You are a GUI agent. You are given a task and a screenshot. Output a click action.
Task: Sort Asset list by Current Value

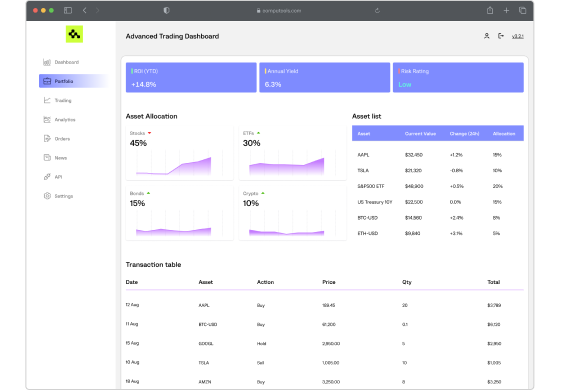coord(420,133)
